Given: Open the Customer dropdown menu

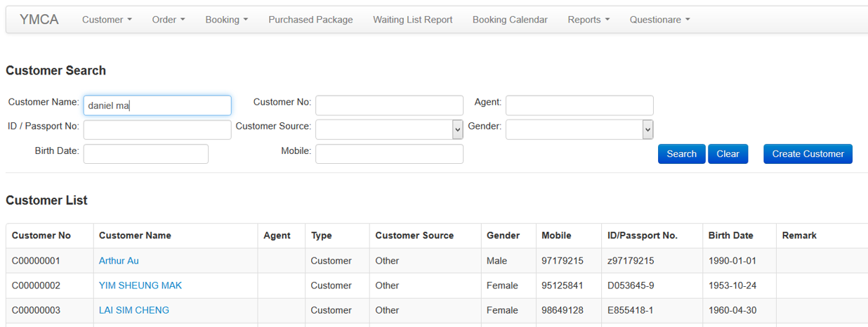Looking at the screenshot, I should pos(107,20).
